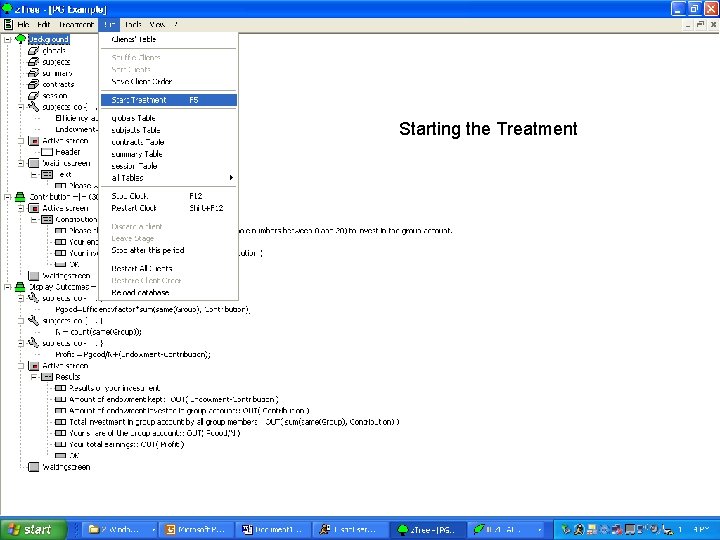Click the Text box icon in Waitingscreen
Viewport: 720px width, 540px height.
pyautogui.click(x=47, y=174)
